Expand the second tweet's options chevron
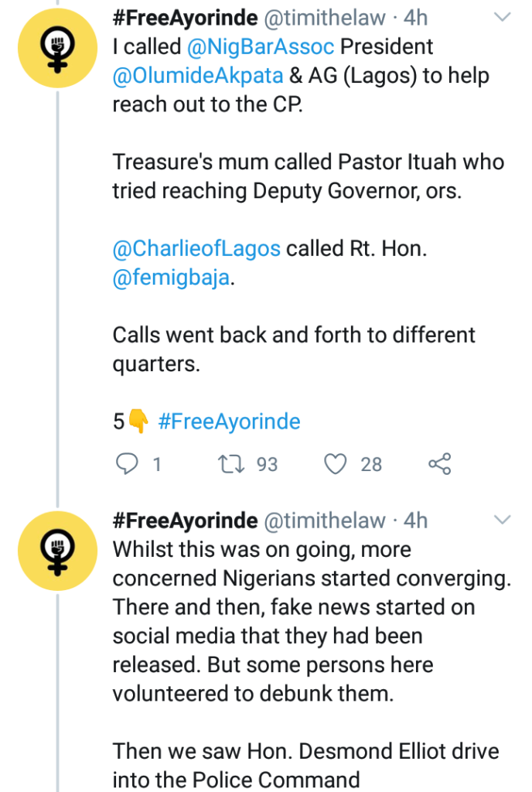The image size is (532, 792). point(503,517)
